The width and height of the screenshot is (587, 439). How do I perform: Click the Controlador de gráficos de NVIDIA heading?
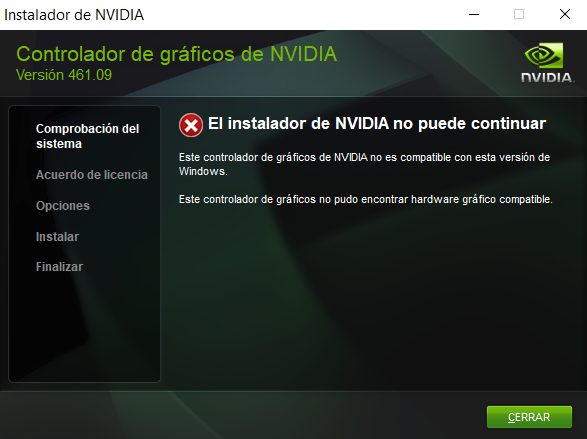tap(177, 55)
